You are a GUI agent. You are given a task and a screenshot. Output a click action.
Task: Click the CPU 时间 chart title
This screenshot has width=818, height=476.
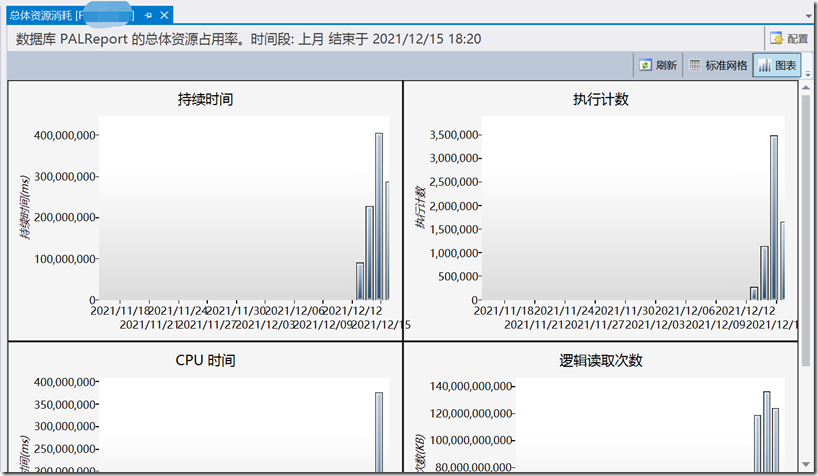click(x=205, y=360)
